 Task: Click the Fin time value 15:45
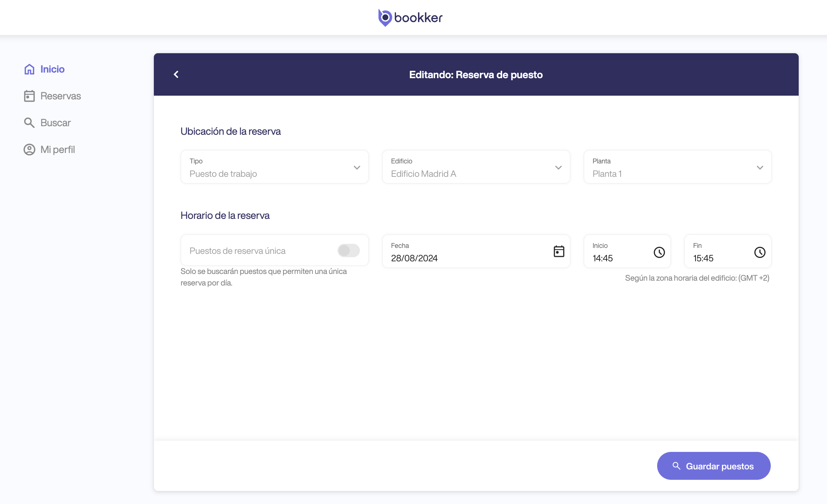(703, 258)
